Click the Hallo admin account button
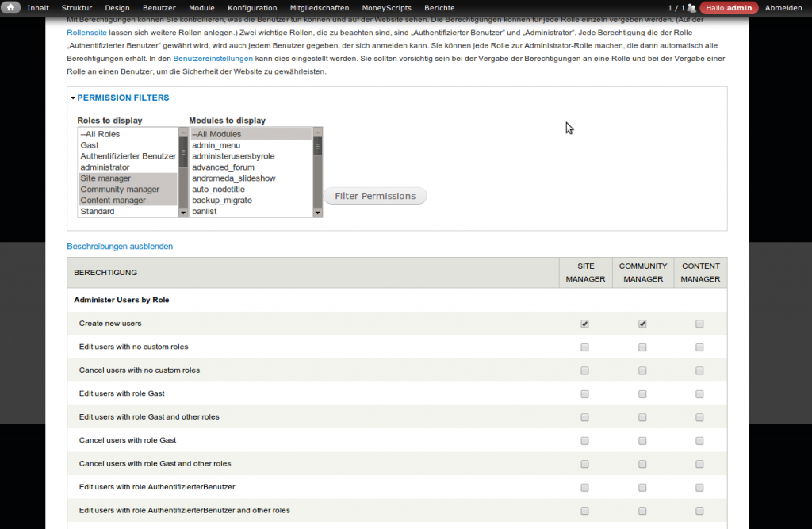 point(729,8)
